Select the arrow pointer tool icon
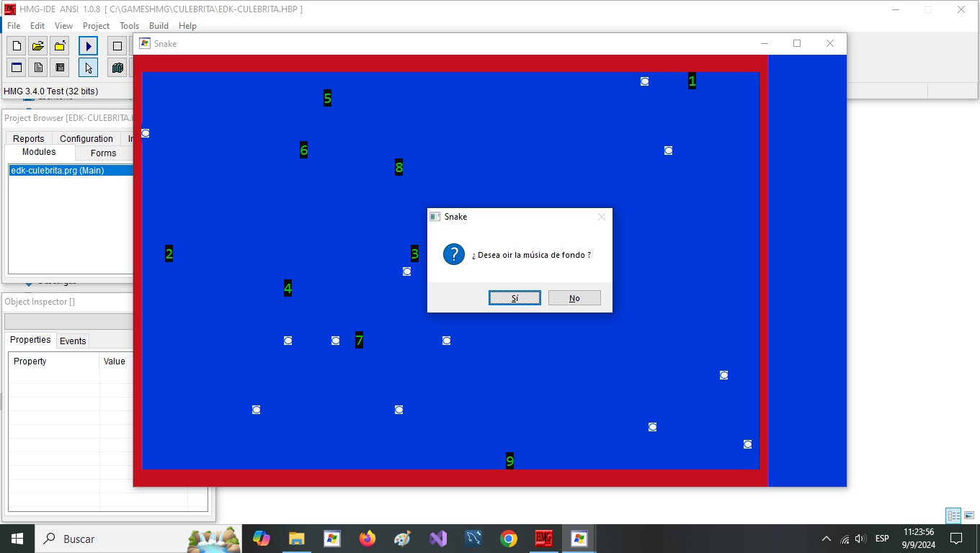 pyautogui.click(x=88, y=68)
